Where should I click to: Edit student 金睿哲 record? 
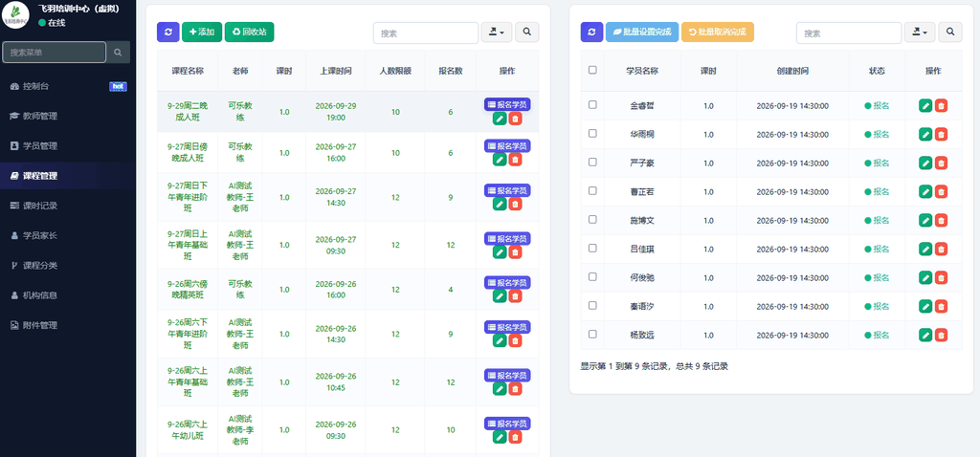925,105
